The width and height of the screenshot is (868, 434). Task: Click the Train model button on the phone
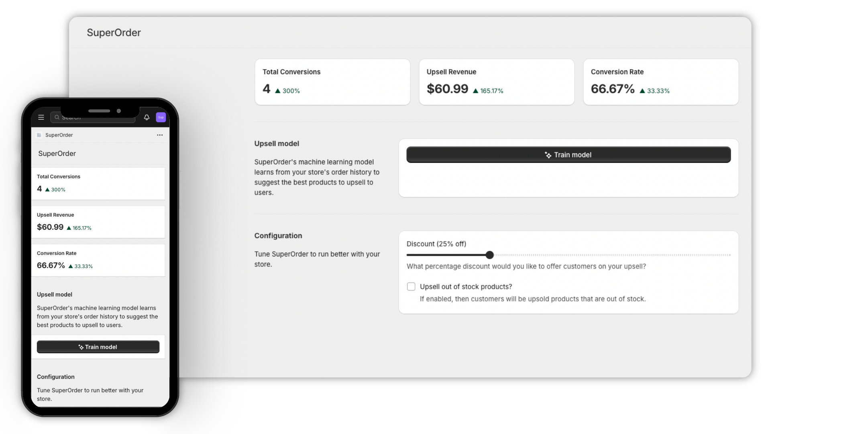coord(98,347)
